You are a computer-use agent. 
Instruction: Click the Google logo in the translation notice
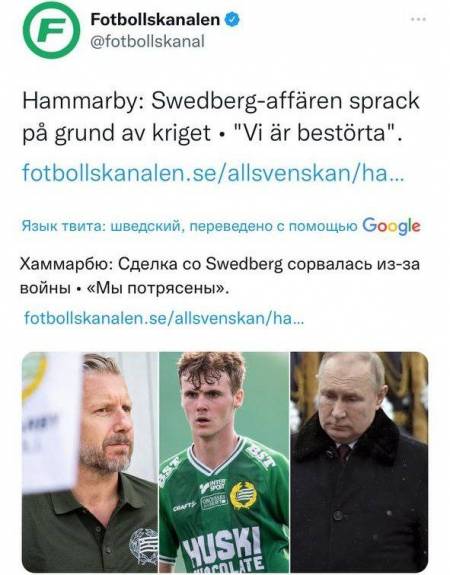click(391, 226)
